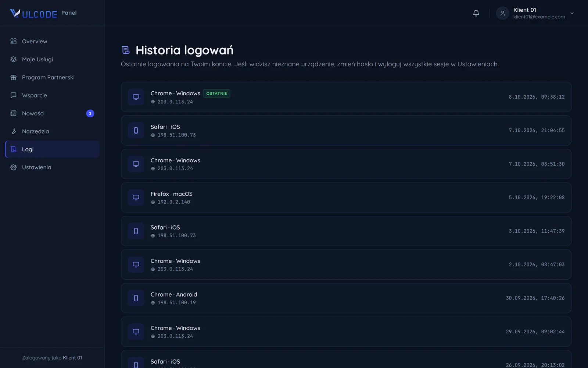The height and width of the screenshot is (368, 588).
Task: Click desktop icon of 2.10.2026 login
Action: [x=136, y=265]
